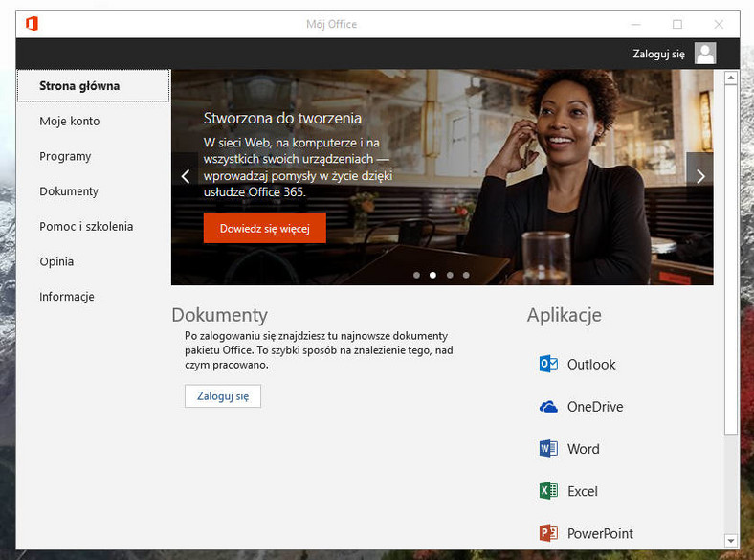Select Pomoc i szkolenia menu item

pos(86,227)
